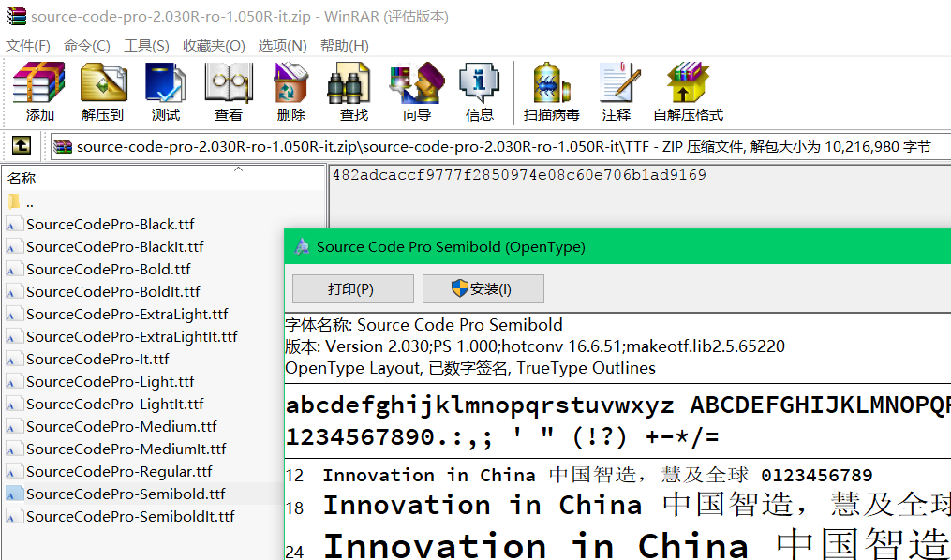Image resolution: width=951 pixels, height=560 pixels.
Task: Click the 删除 (Delete) toolbar icon
Action: (291, 81)
